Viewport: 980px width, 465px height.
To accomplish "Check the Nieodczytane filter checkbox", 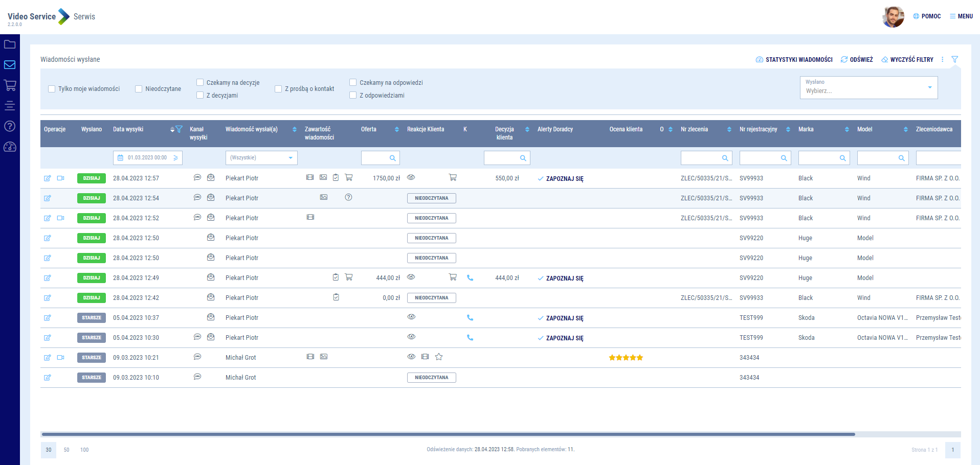I will coord(139,89).
